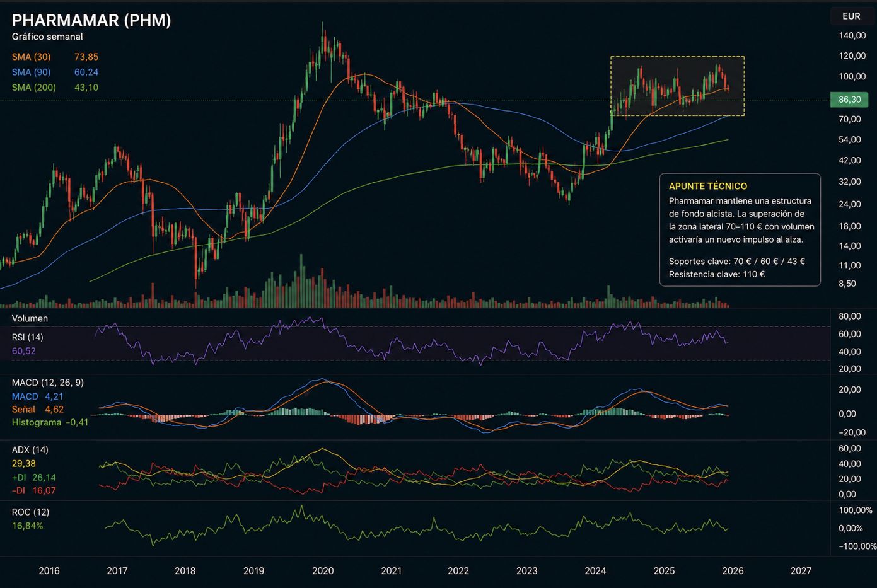Click the 2026 label on the time axis
The height and width of the screenshot is (588, 877).
pos(733,571)
